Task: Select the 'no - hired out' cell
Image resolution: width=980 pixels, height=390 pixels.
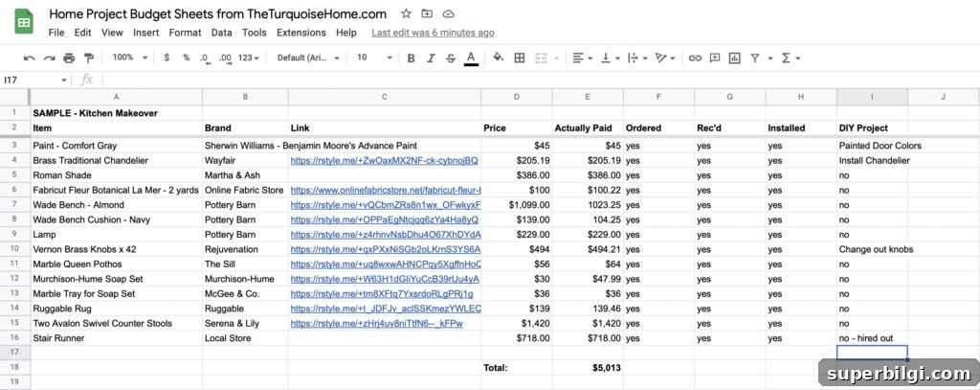Action: tap(872, 338)
